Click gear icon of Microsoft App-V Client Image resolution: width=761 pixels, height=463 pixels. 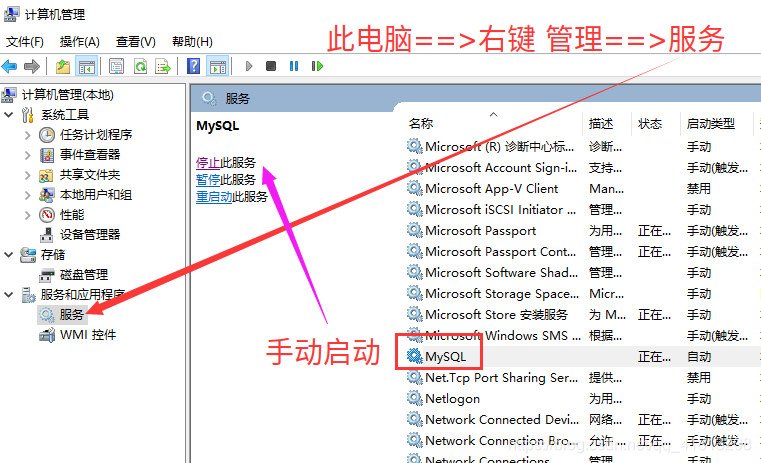pos(414,188)
